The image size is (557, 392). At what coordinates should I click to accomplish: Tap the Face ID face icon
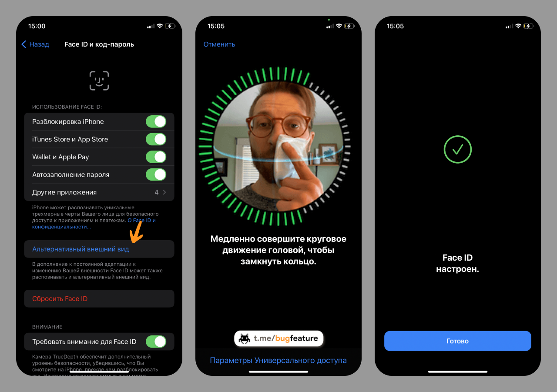click(99, 81)
